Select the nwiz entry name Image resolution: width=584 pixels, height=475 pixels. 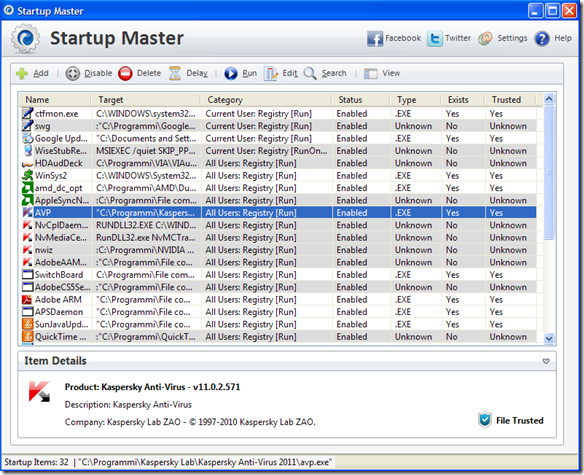point(44,250)
